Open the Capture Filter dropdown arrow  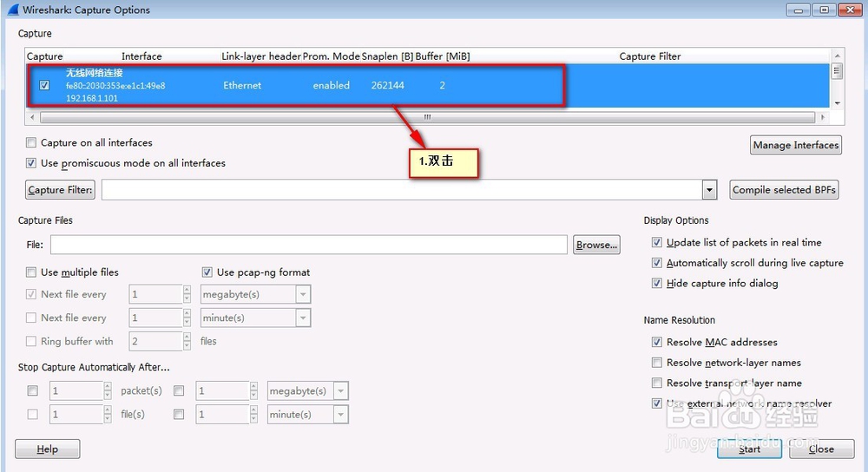pyautogui.click(x=710, y=190)
